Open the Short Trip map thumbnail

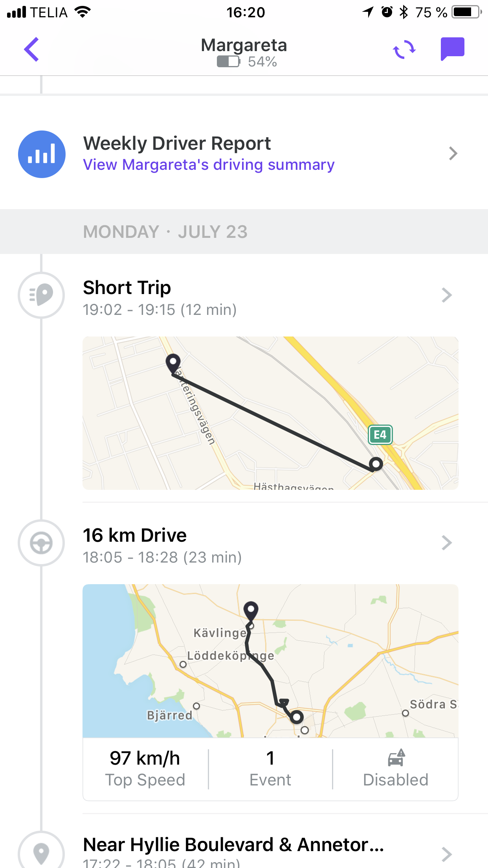click(x=270, y=413)
